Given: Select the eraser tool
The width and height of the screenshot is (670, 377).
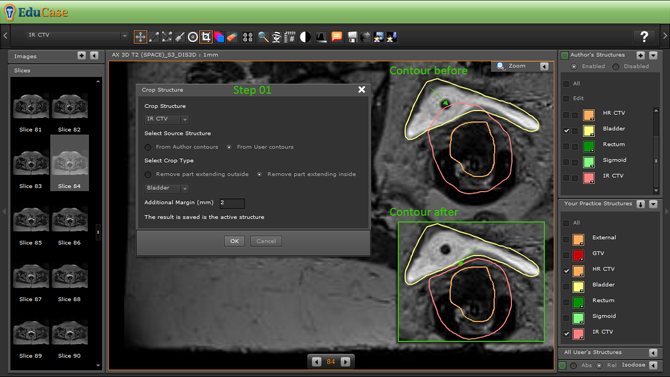Looking at the screenshot, I should (x=232, y=37).
